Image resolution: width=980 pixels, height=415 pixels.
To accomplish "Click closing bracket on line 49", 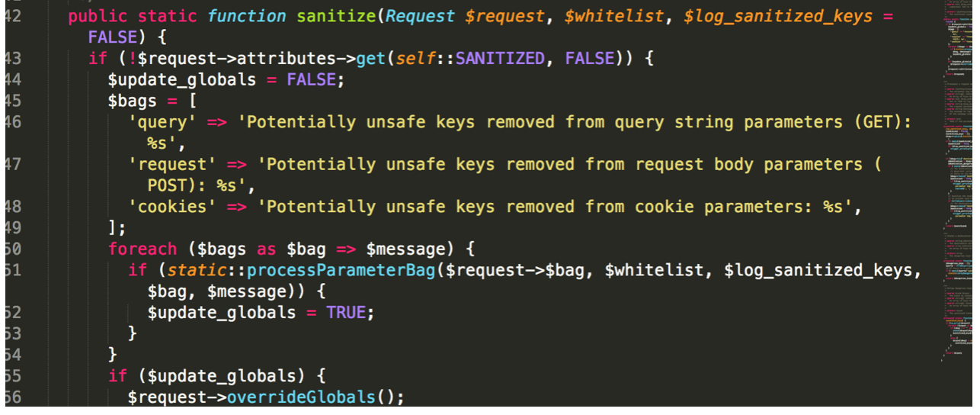I will click(x=113, y=227).
